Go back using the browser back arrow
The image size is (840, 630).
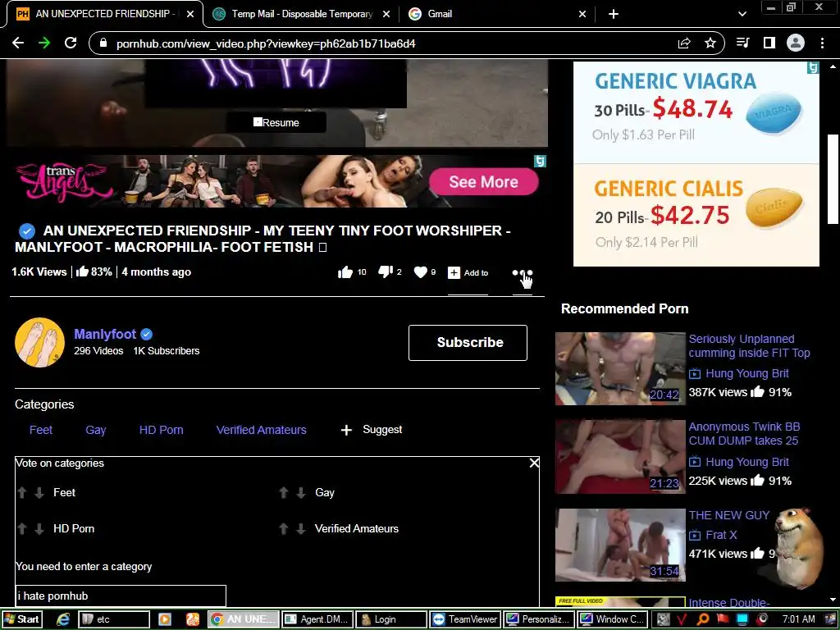tap(18, 43)
